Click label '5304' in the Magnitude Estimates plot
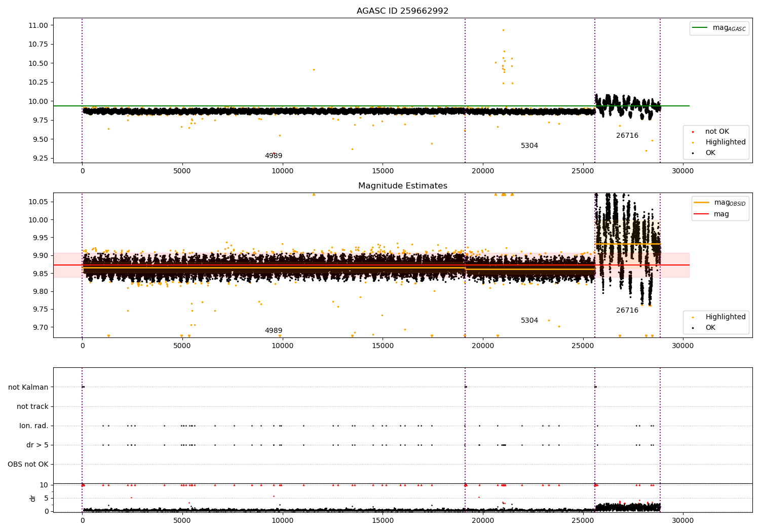This screenshot has width=760, height=532. pyautogui.click(x=529, y=321)
